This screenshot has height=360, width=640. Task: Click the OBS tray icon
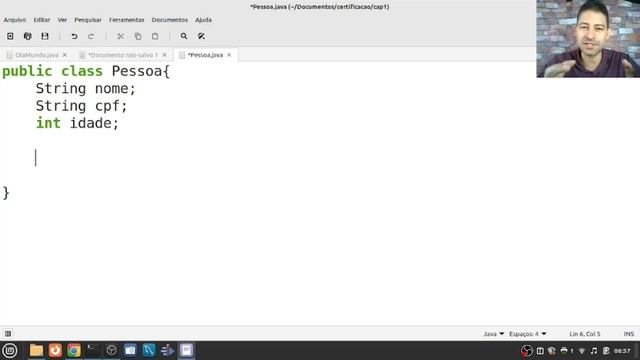(x=527, y=351)
